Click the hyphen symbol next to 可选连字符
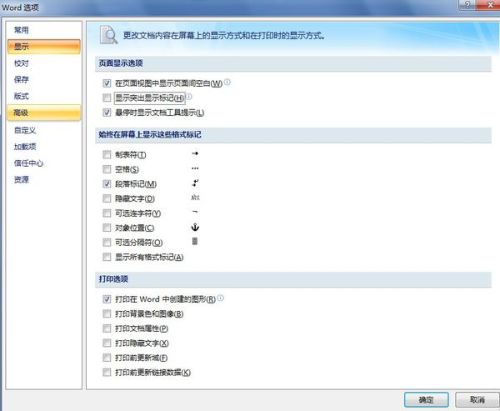The height and width of the screenshot is (411, 500). click(x=195, y=212)
